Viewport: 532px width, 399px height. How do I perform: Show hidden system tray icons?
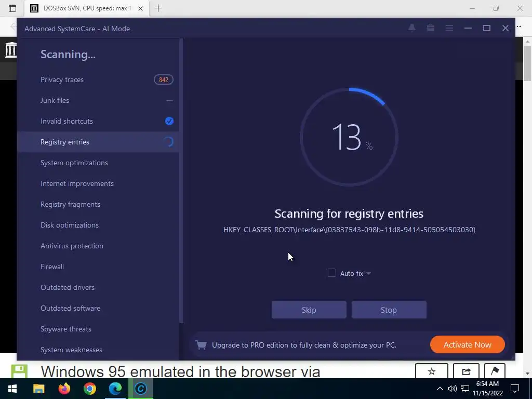tap(440, 389)
